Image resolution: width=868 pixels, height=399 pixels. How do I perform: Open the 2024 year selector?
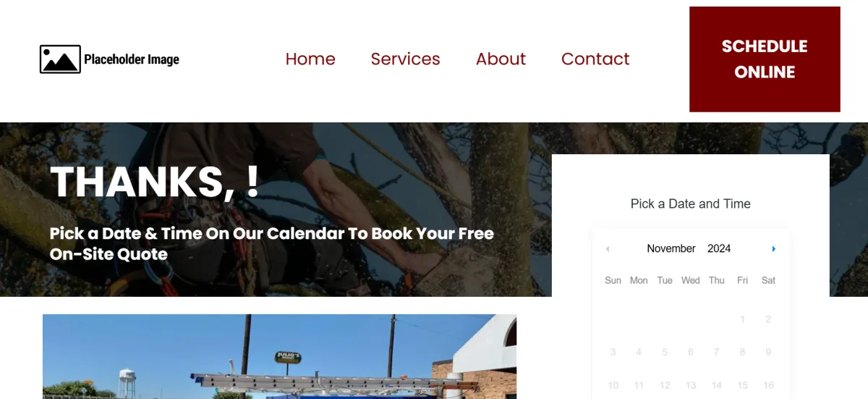(x=719, y=248)
